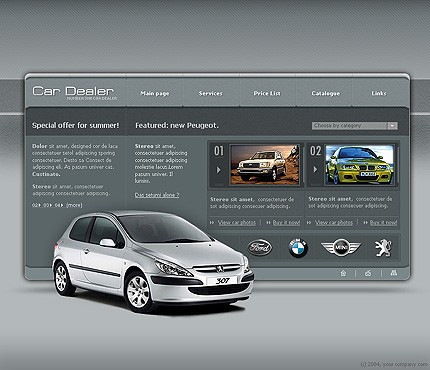The height and width of the screenshot is (370, 430).
Task: View car photos for item 02
Action: 334,222
